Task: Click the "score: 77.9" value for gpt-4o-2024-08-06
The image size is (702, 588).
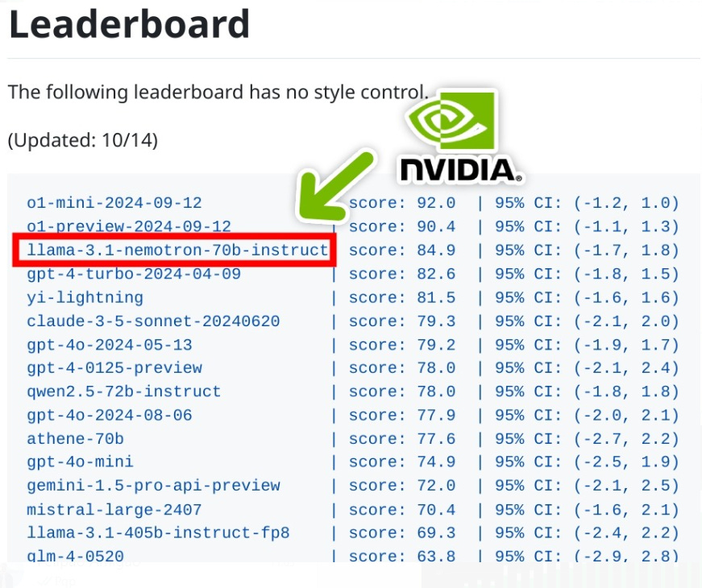Action: 402,416
